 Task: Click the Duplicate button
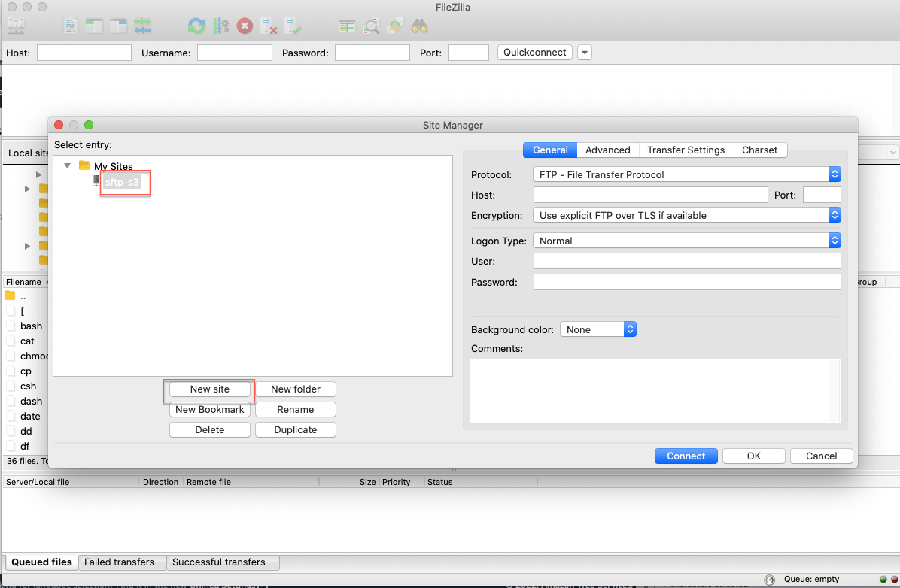pos(296,429)
